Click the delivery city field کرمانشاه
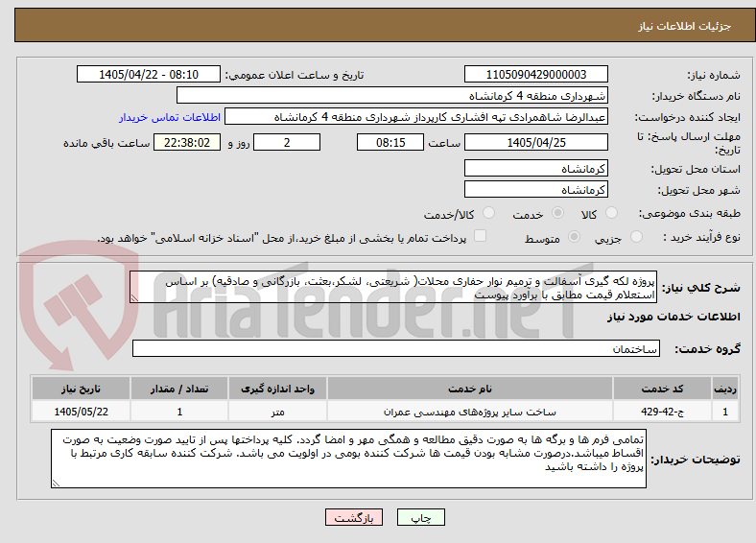 pos(536,190)
